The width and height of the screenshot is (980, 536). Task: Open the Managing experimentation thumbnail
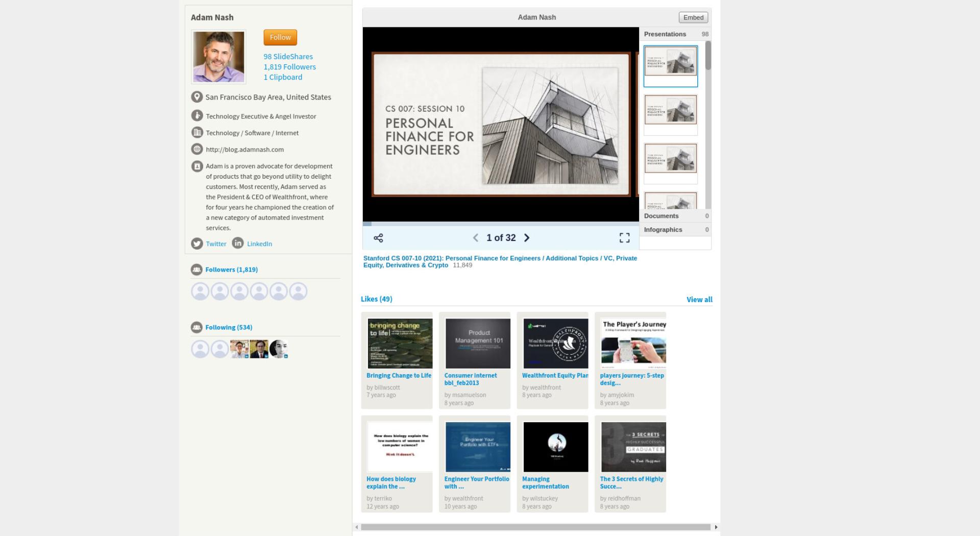[556, 447]
